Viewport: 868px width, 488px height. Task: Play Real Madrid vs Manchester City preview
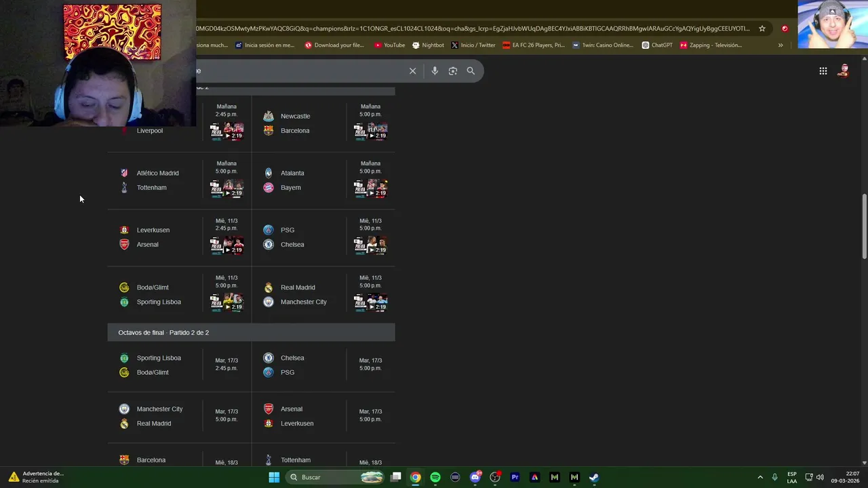tap(370, 302)
